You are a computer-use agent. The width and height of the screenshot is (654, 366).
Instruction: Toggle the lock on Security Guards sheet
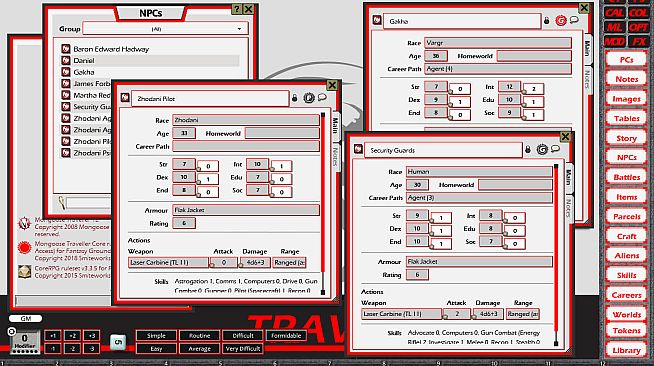(528, 149)
